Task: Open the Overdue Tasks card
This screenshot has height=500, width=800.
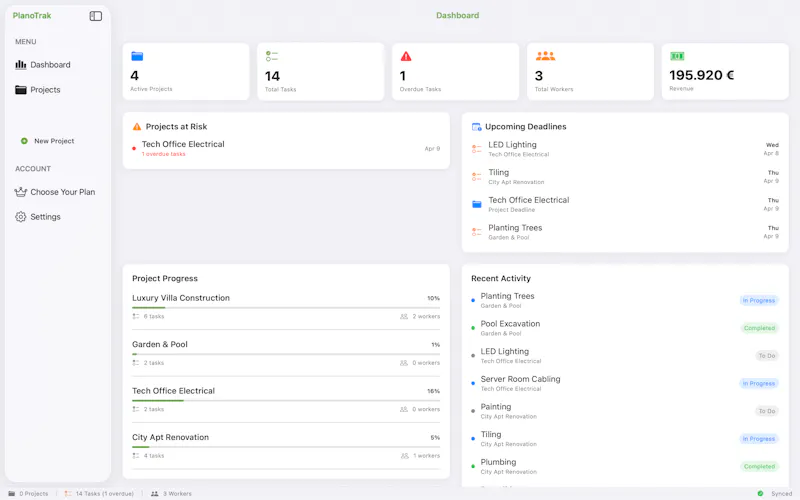Action: (x=456, y=71)
